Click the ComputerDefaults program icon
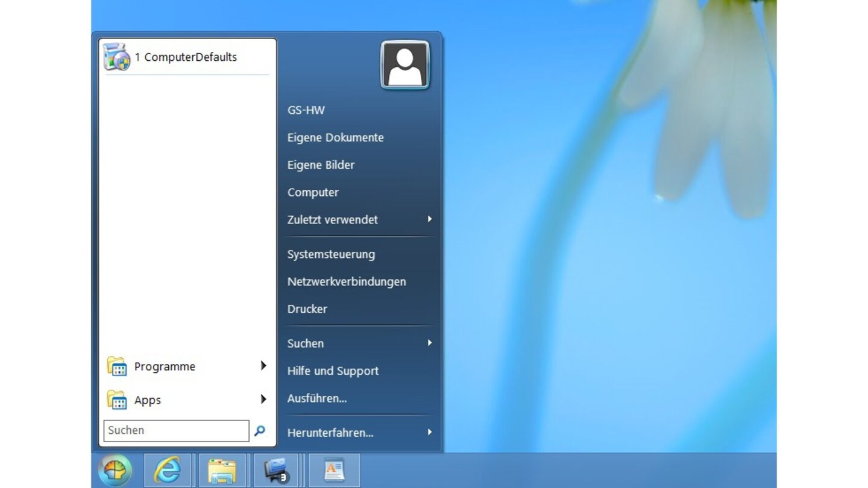This screenshot has height=488, width=868. pos(116,57)
